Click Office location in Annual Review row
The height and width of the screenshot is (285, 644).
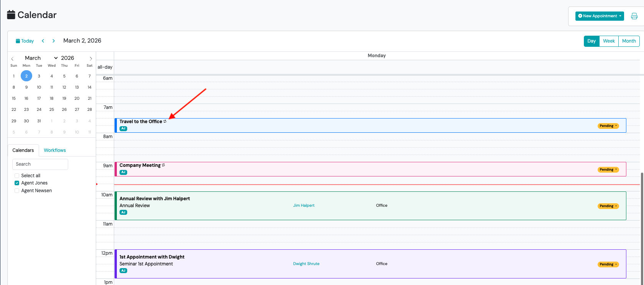382,206
